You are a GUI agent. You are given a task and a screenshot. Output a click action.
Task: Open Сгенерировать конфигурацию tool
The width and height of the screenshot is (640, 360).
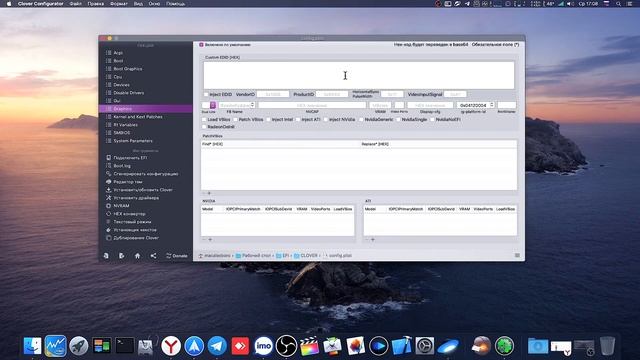(145, 174)
